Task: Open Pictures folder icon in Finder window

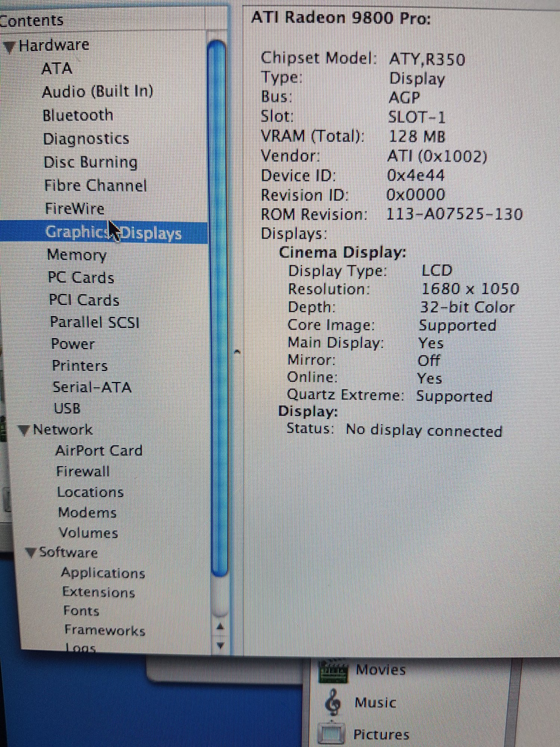Action: [332, 734]
